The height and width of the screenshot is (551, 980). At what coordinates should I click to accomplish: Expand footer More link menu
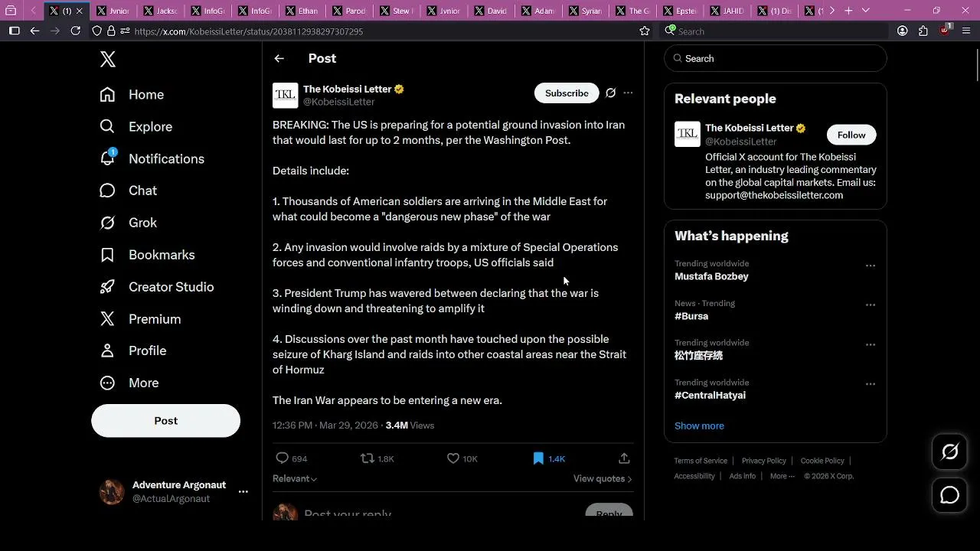point(782,476)
